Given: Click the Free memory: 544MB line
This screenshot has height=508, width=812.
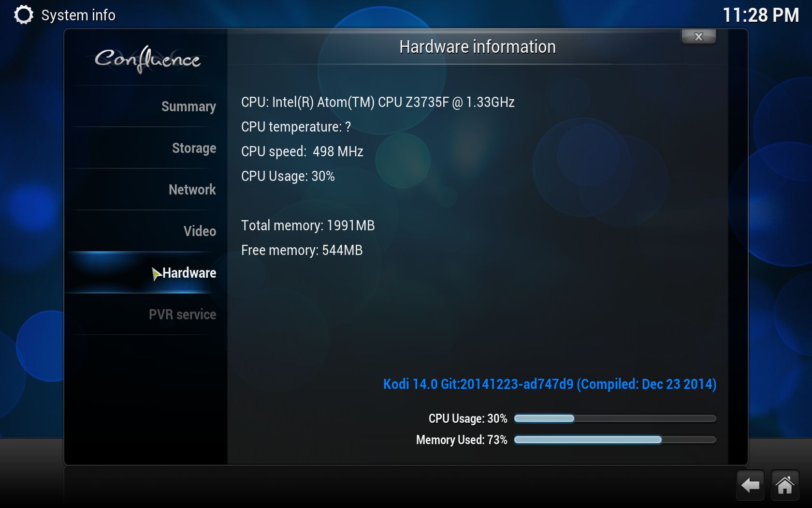Looking at the screenshot, I should coord(302,250).
